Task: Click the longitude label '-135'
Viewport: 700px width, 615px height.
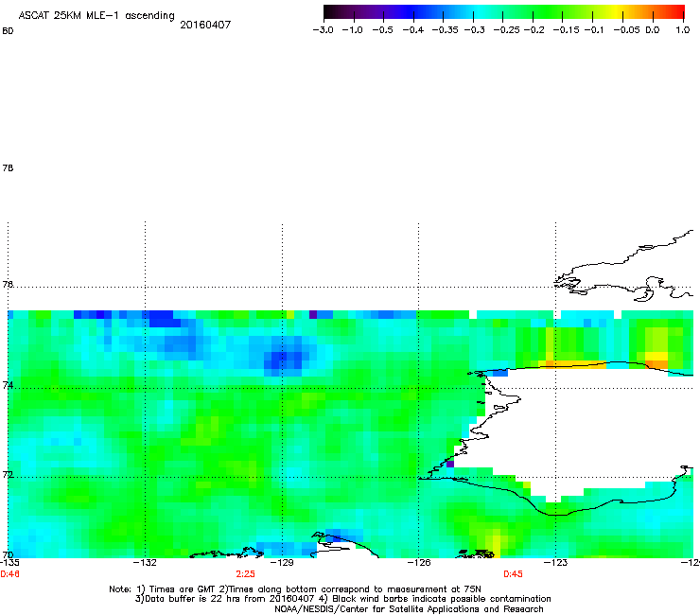Action: (x=9, y=563)
